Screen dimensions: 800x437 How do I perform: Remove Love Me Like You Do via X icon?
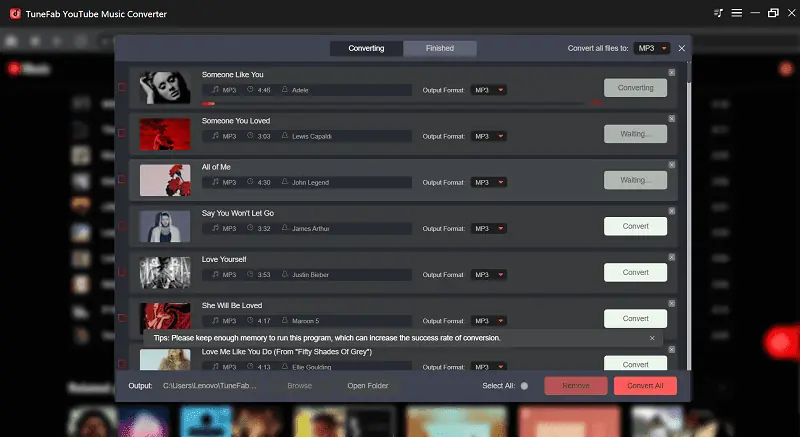pyautogui.click(x=671, y=350)
